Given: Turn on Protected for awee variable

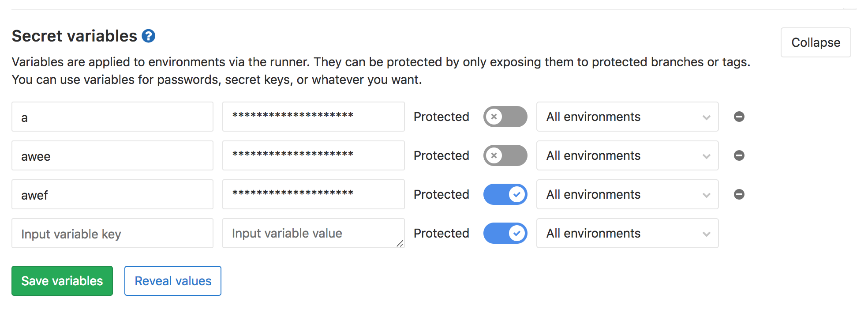Looking at the screenshot, I should [505, 155].
